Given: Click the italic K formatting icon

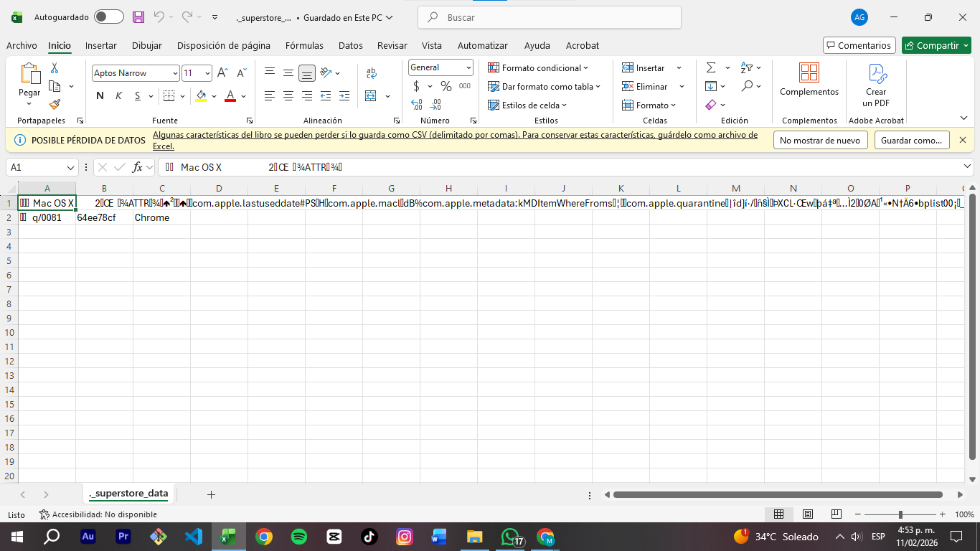Looking at the screenshot, I should (118, 96).
